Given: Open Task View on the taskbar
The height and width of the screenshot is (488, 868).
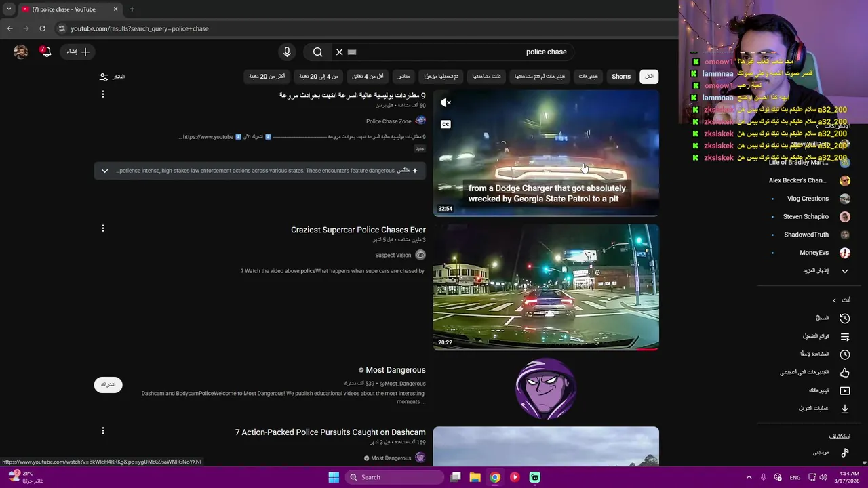Looking at the screenshot, I should (456, 477).
